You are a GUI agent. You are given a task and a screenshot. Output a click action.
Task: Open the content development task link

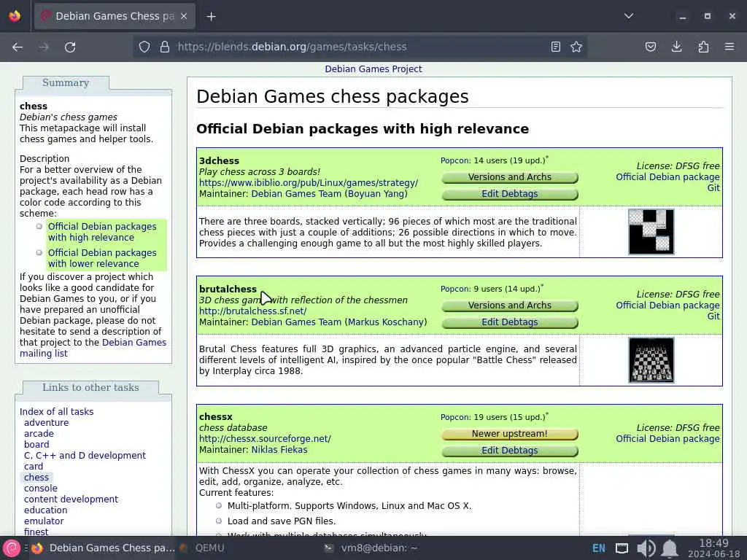click(x=71, y=499)
